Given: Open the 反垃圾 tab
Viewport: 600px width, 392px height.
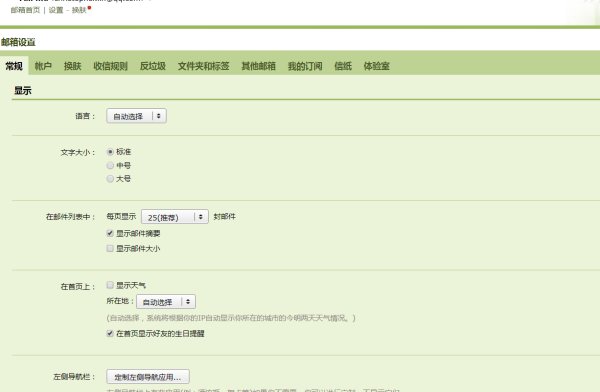Looking at the screenshot, I should pyautogui.click(x=153, y=66).
